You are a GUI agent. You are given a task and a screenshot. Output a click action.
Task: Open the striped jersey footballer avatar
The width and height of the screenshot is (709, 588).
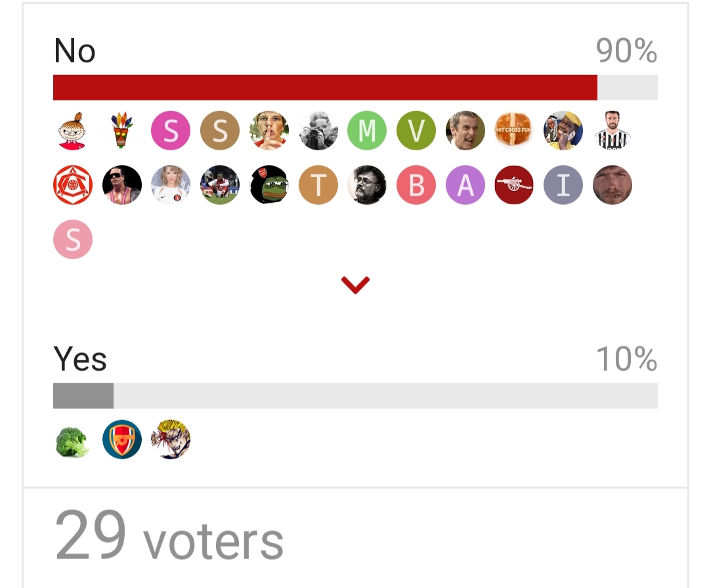[612, 131]
